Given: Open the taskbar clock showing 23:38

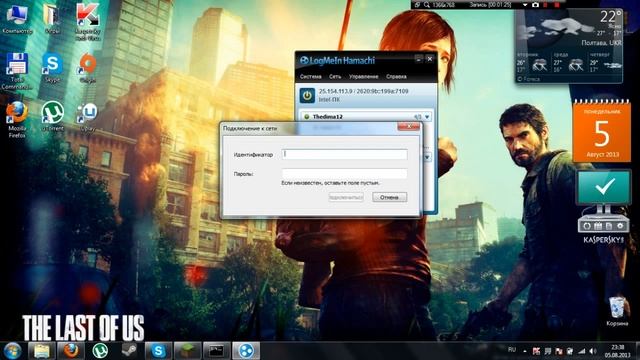Looking at the screenshot, I should [x=618, y=351].
